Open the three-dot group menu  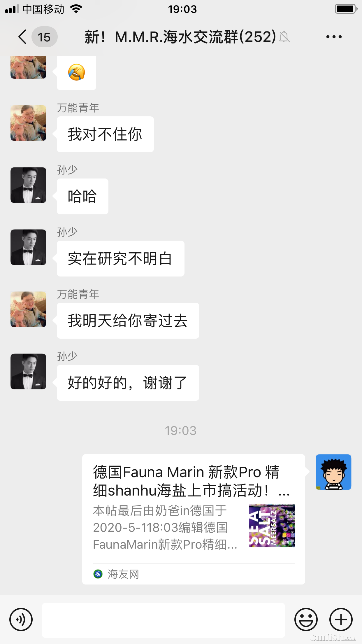(334, 37)
